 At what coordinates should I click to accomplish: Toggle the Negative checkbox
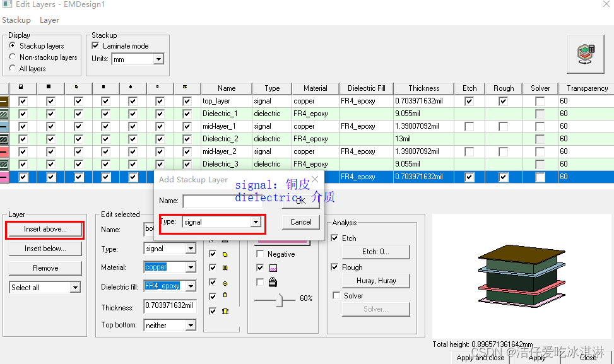click(x=259, y=254)
